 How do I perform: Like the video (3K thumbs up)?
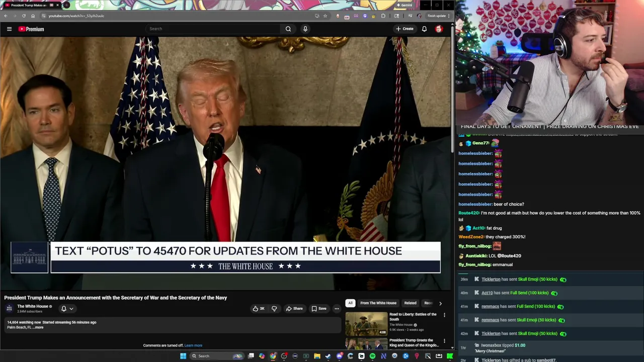(259, 309)
